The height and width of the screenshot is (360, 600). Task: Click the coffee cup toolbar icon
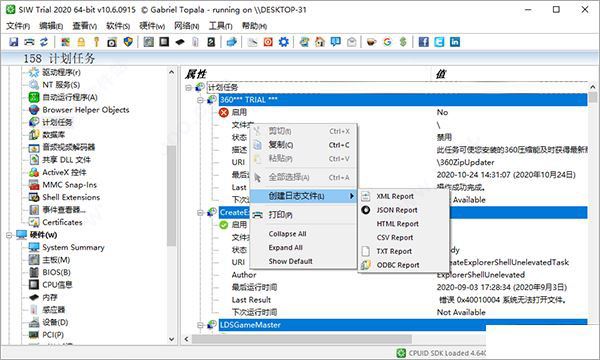click(371, 42)
